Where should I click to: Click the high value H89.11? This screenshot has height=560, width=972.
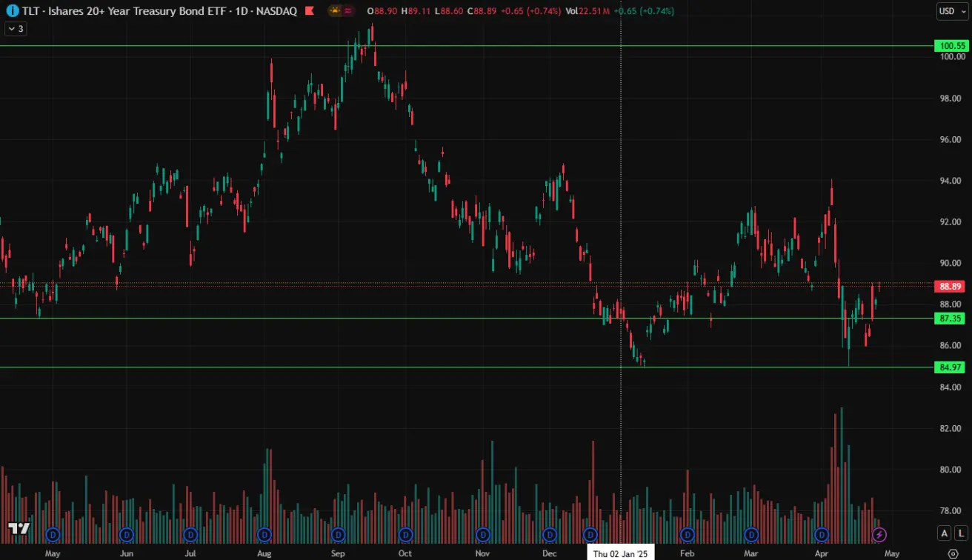pos(415,11)
